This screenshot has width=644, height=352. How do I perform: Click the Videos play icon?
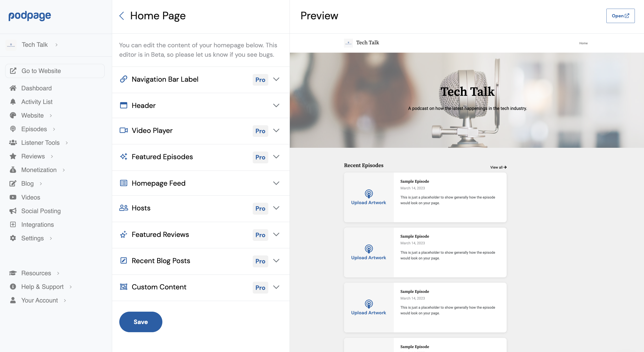tap(13, 197)
